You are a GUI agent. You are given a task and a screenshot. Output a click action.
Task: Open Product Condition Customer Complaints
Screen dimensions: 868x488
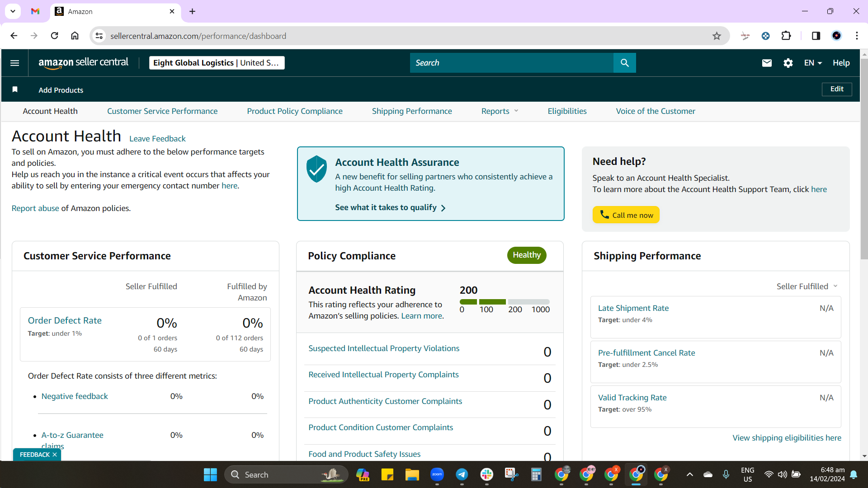381,427
